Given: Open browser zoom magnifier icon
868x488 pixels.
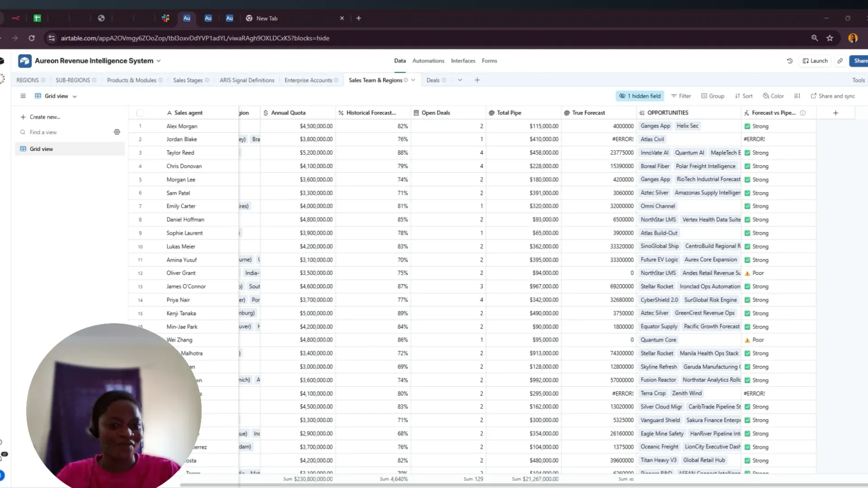Looking at the screenshot, I should (815, 38).
